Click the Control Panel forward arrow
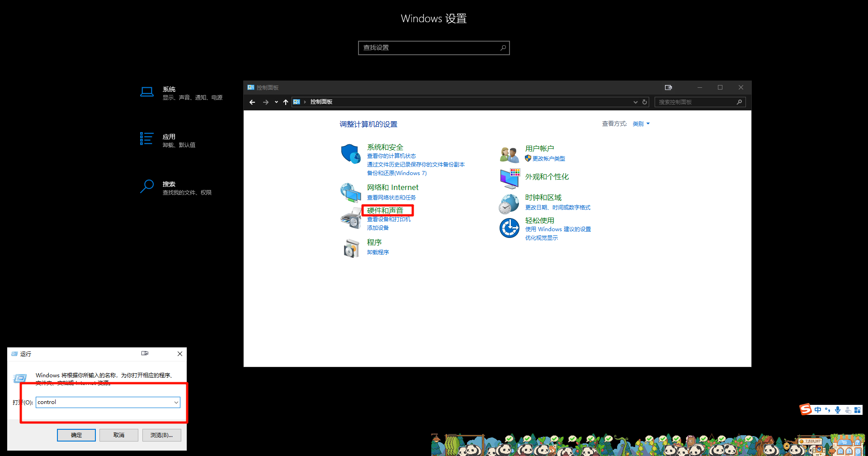This screenshot has height=456, width=868. click(x=266, y=102)
